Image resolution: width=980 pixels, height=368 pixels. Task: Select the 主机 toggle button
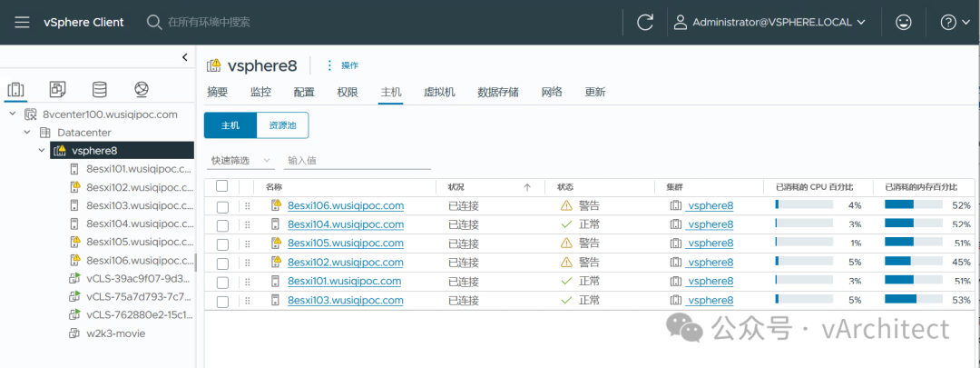(x=230, y=125)
